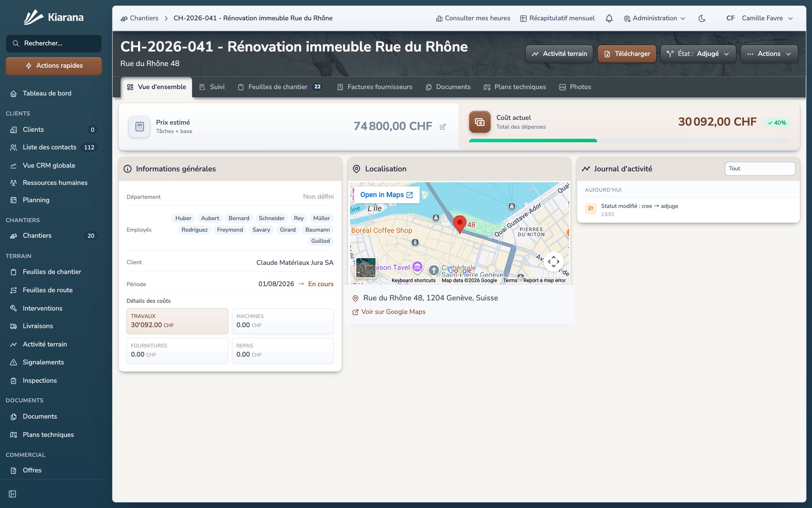
Task: Click Voir sur Google Maps link
Action: coord(389,312)
